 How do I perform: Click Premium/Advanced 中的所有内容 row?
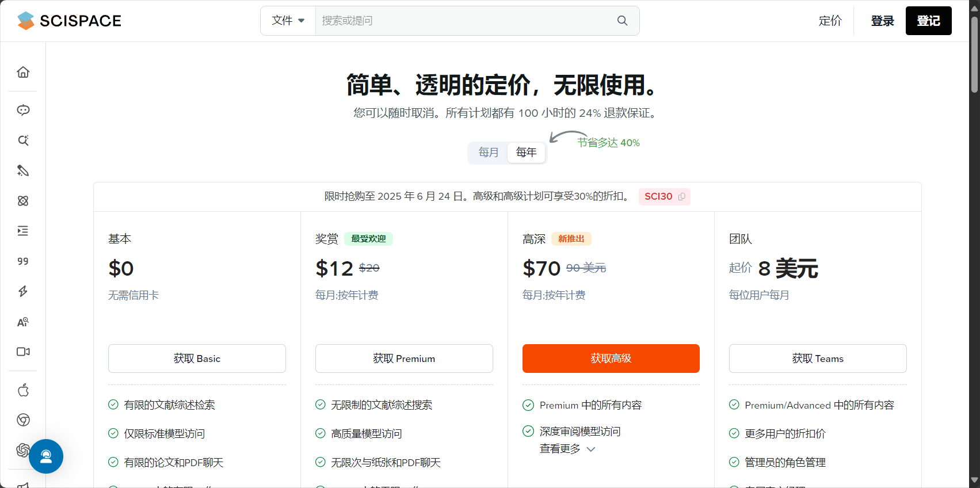812,405
